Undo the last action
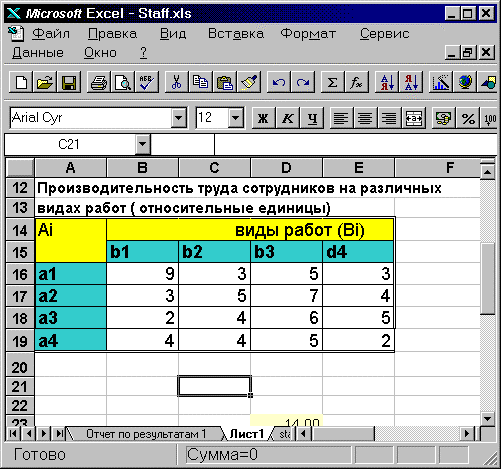501x469 pixels. (x=278, y=82)
